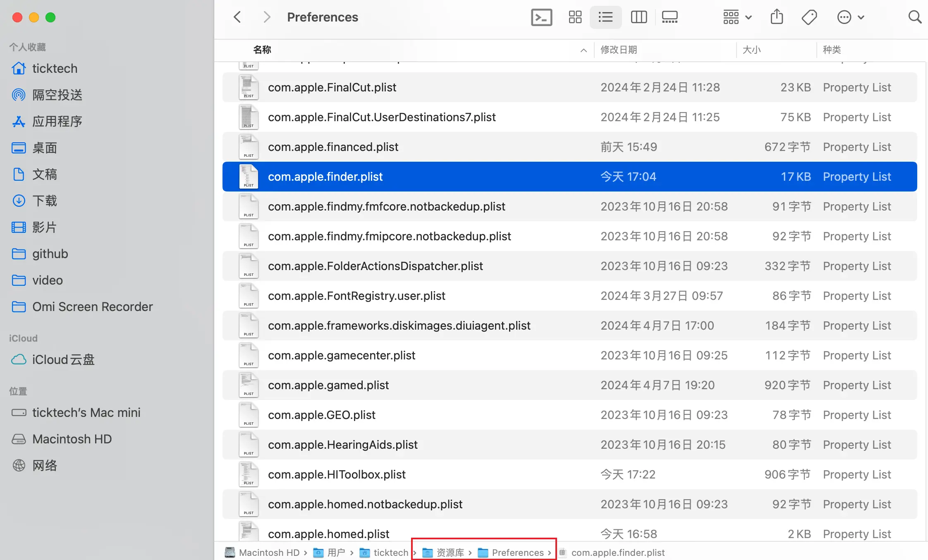Screen dimensions: 928x560
Task: Open 应用程序 in sidebar
Action: (47, 121)
